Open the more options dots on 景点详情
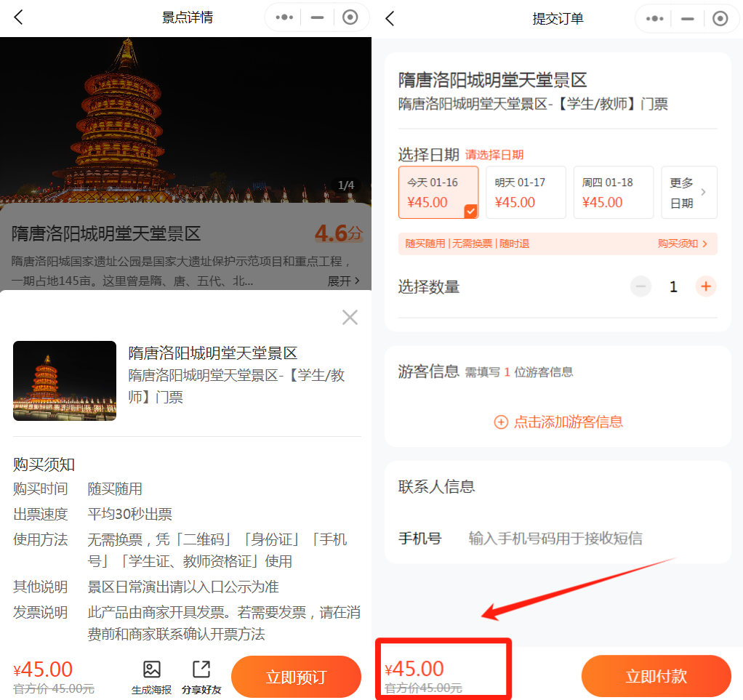The height and width of the screenshot is (700, 743). coord(284,17)
